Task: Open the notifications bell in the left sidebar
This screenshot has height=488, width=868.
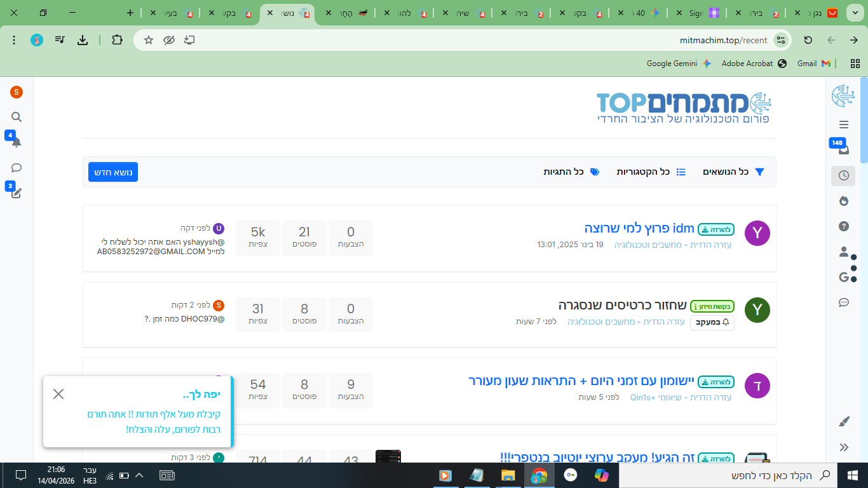Action: point(17,142)
